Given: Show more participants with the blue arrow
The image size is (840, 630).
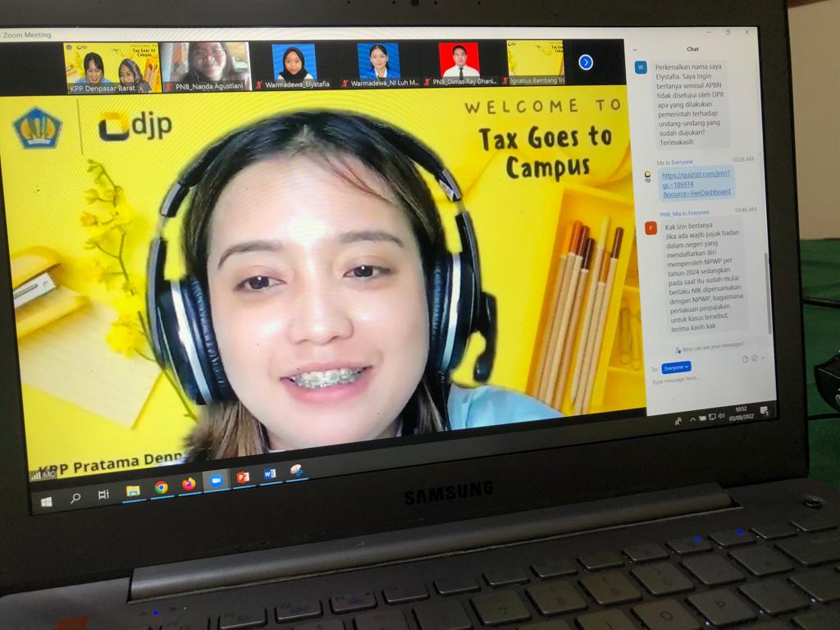Looking at the screenshot, I should click(x=586, y=62).
